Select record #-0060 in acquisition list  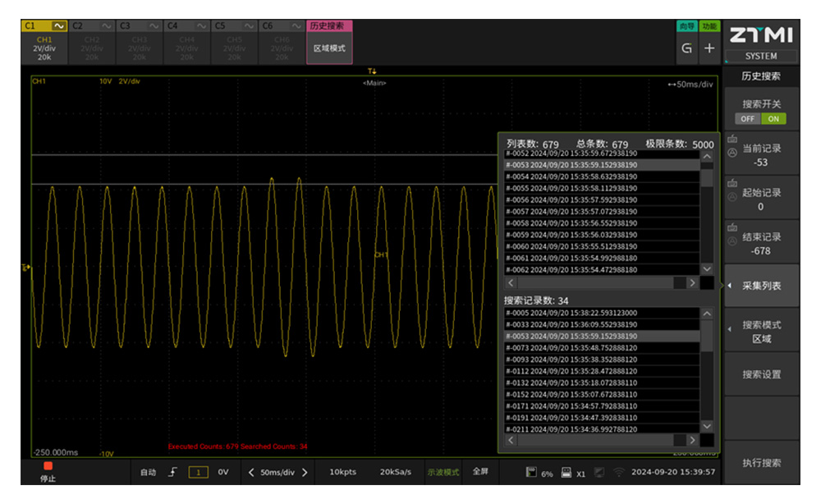pos(602,246)
